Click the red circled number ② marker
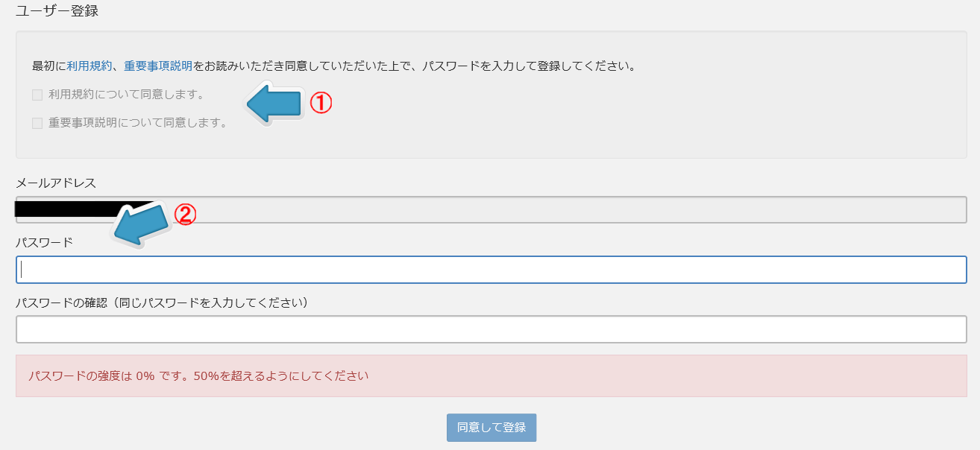The height and width of the screenshot is (450, 980). [x=185, y=215]
